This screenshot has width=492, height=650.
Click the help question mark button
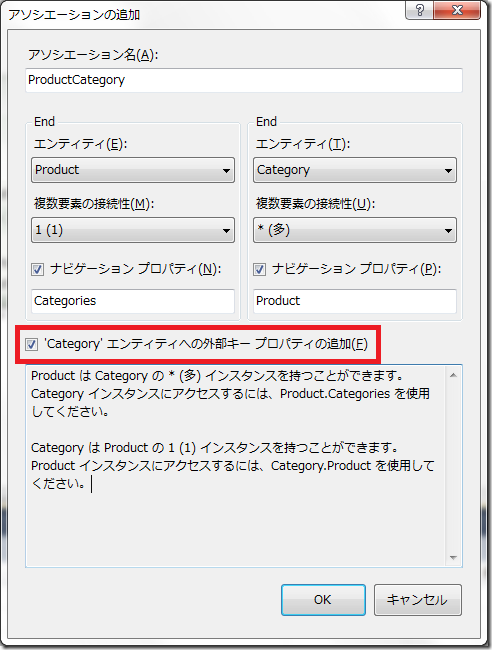click(419, 10)
